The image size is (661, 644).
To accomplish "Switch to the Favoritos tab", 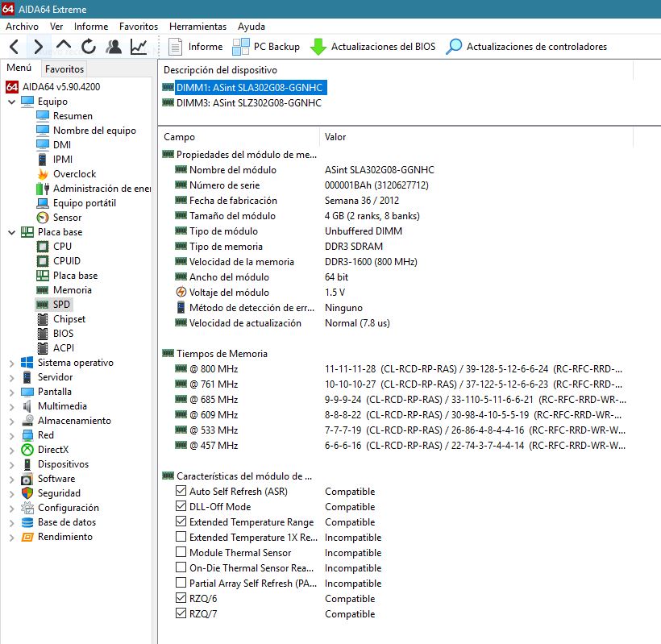I will 64,69.
